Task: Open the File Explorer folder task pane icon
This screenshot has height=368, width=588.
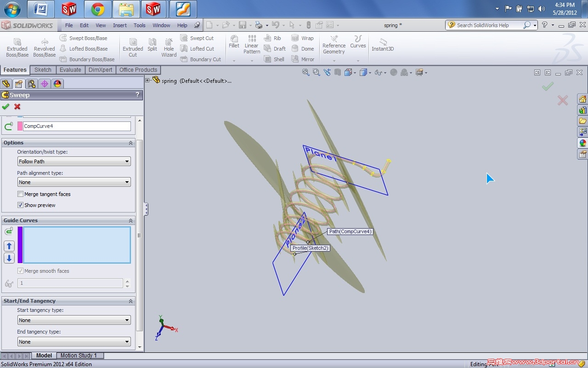Action: click(582, 121)
